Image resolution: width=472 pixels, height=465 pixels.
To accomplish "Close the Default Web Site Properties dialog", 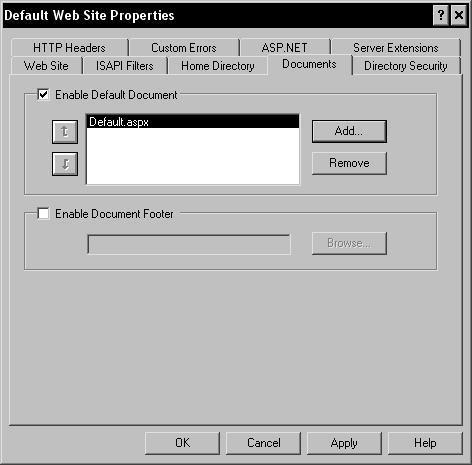I will coord(459,15).
